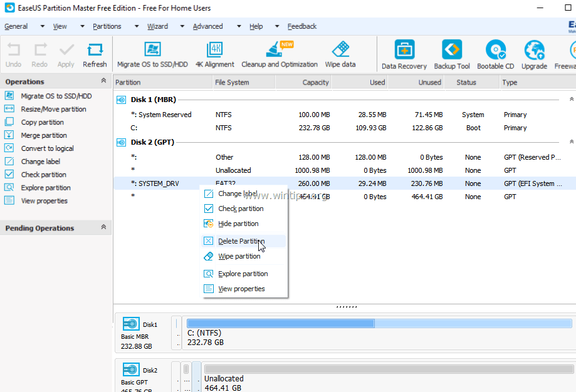This screenshot has height=392, width=576.
Task: Sort by the Partition column header
Action: 163,82
